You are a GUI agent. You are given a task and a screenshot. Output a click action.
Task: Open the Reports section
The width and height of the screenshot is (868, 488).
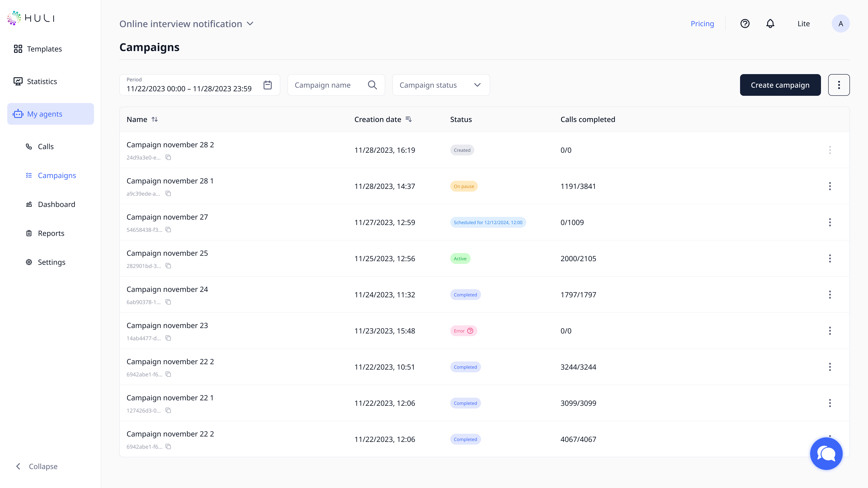51,233
